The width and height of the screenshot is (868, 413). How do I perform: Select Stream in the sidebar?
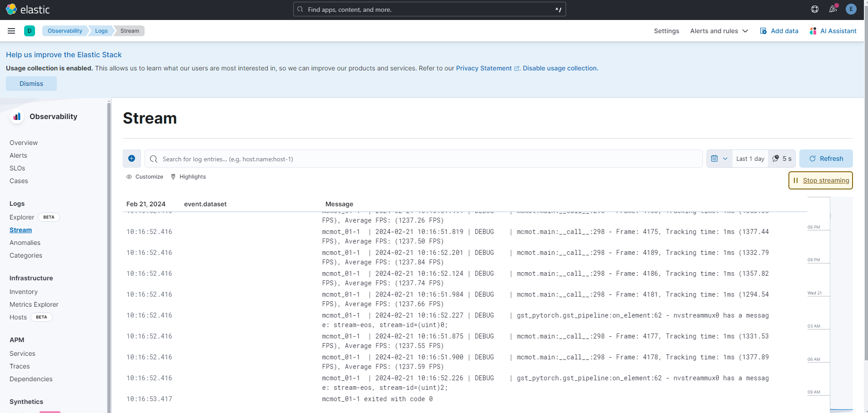pyautogui.click(x=20, y=230)
